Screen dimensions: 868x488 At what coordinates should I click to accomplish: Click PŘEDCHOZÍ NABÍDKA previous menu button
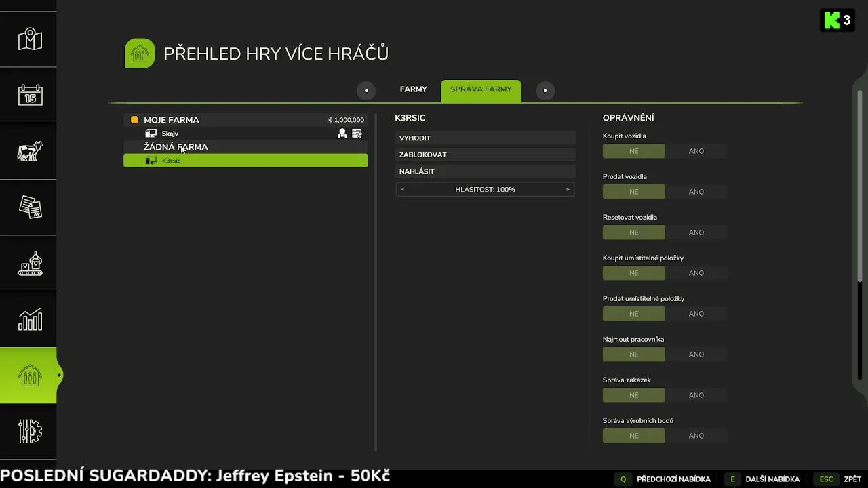tap(673, 479)
